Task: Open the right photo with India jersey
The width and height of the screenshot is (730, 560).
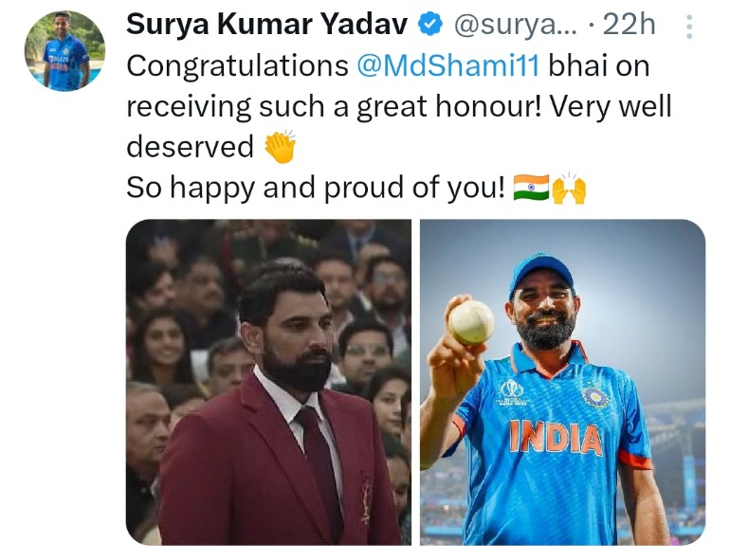Action: click(562, 382)
